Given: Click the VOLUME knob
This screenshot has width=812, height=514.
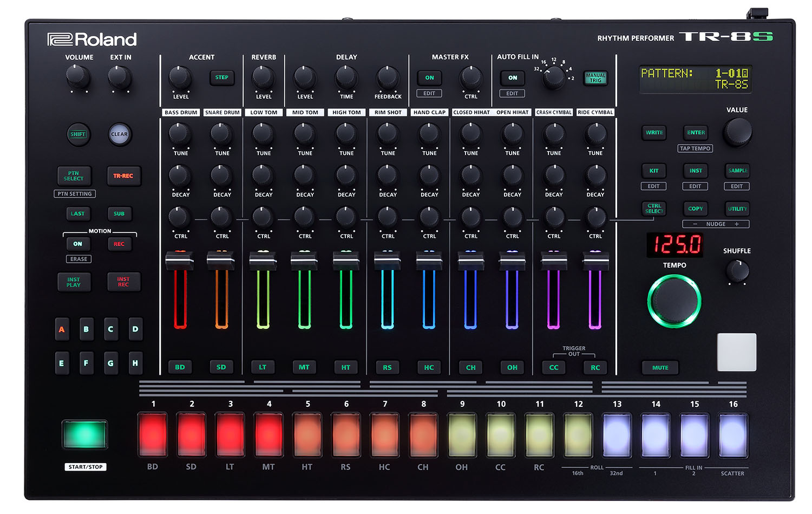Looking at the screenshot, I should click(78, 77).
